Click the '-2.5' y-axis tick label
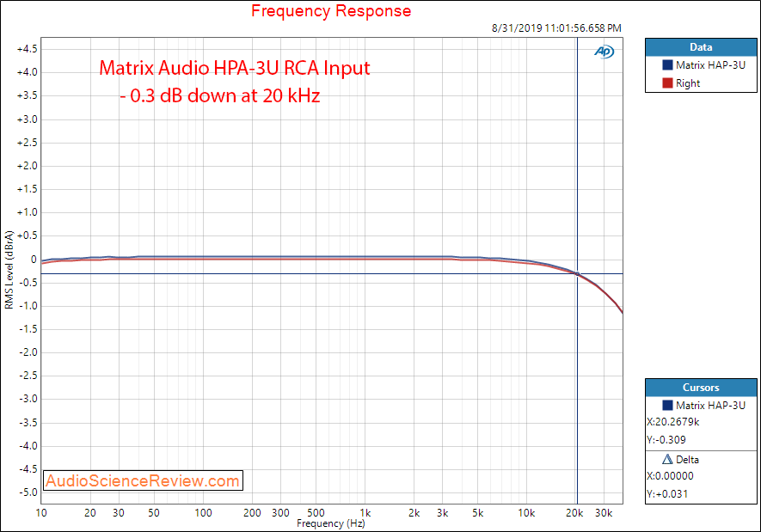This screenshot has height=532, width=761. (28, 376)
